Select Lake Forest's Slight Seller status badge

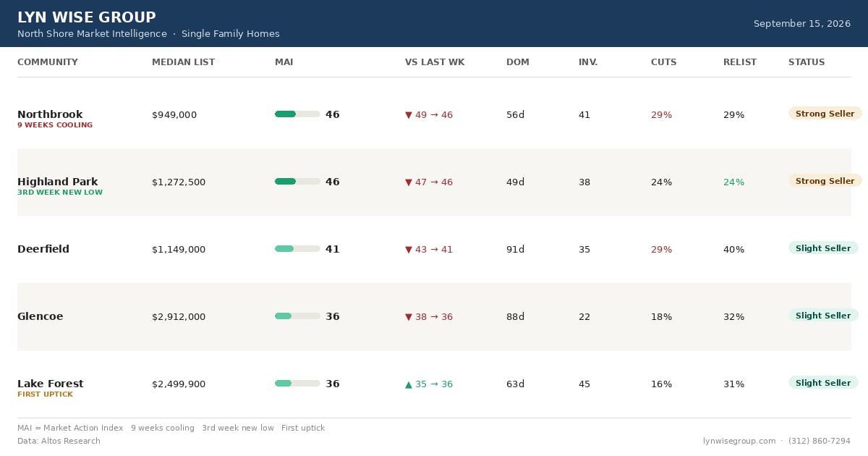pos(823,383)
